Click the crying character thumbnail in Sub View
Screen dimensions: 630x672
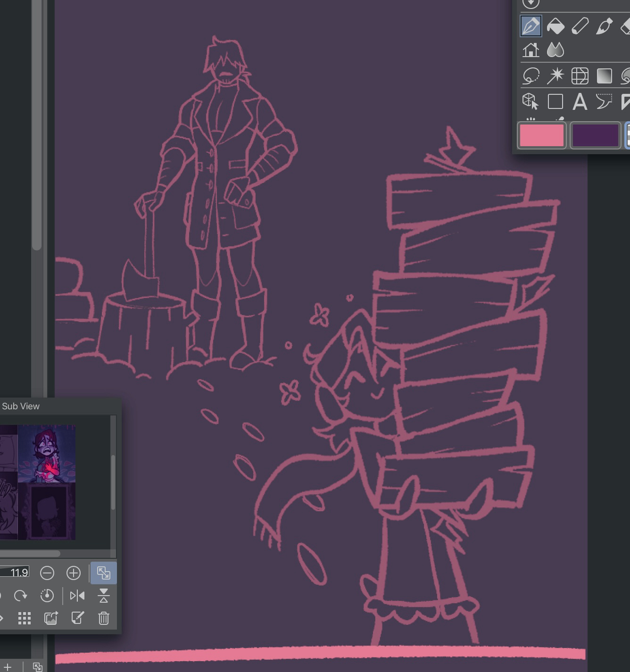click(47, 454)
